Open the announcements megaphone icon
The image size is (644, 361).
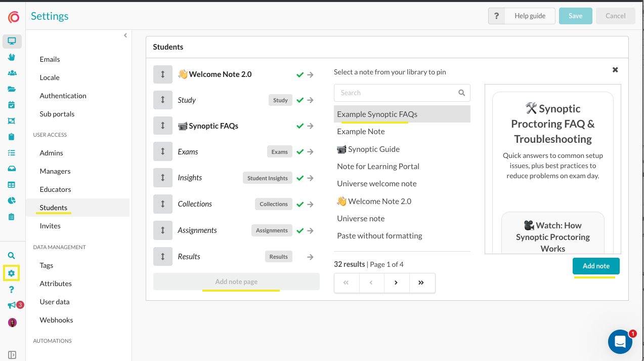click(12, 305)
